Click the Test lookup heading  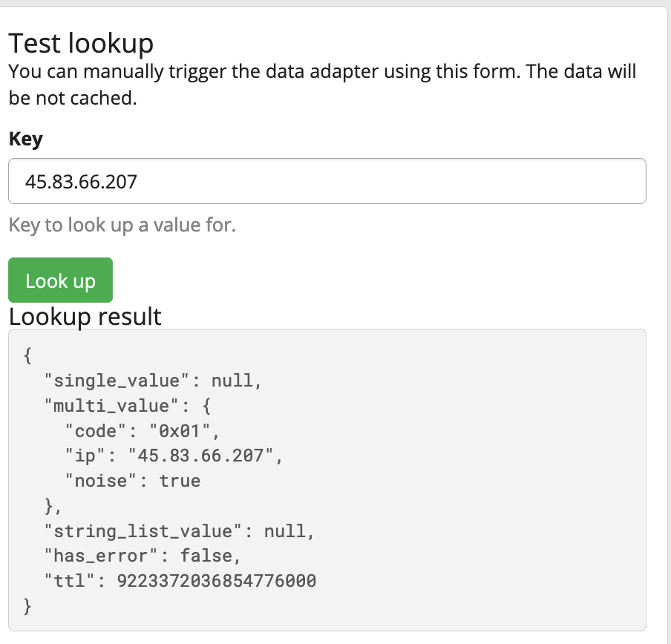click(x=81, y=44)
